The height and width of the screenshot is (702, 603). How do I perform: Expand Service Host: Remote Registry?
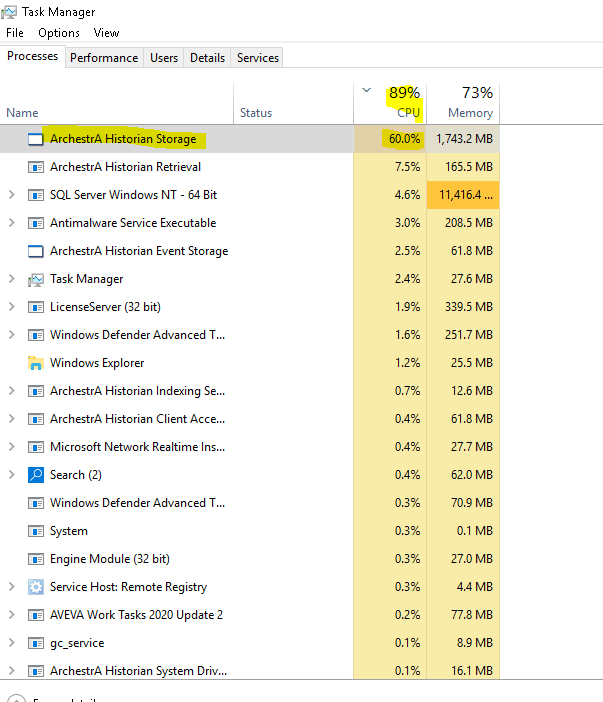pos(12,586)
